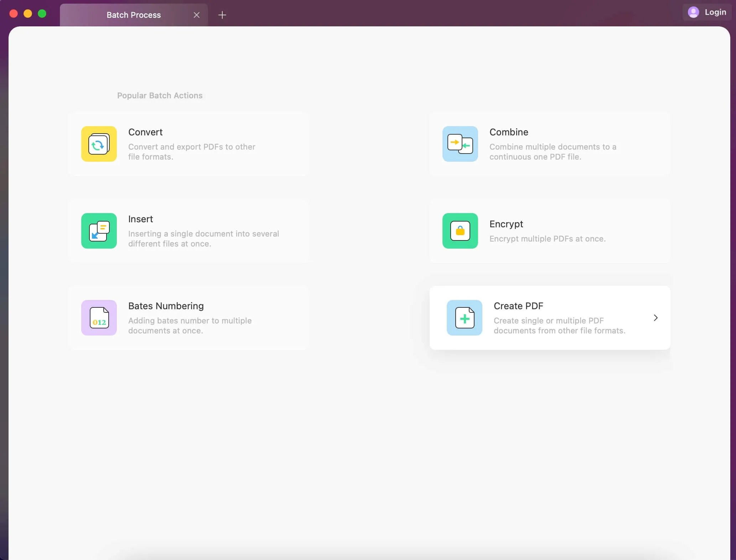
Task: Click the close tab button
Action: pos(197,15)
